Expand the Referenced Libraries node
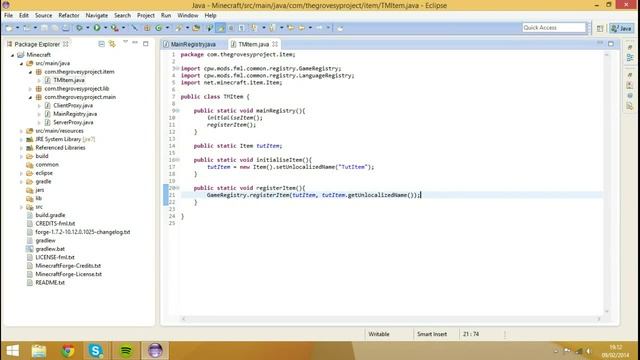Viewport: 640px width, 360px height. click(x=22, y=148)
